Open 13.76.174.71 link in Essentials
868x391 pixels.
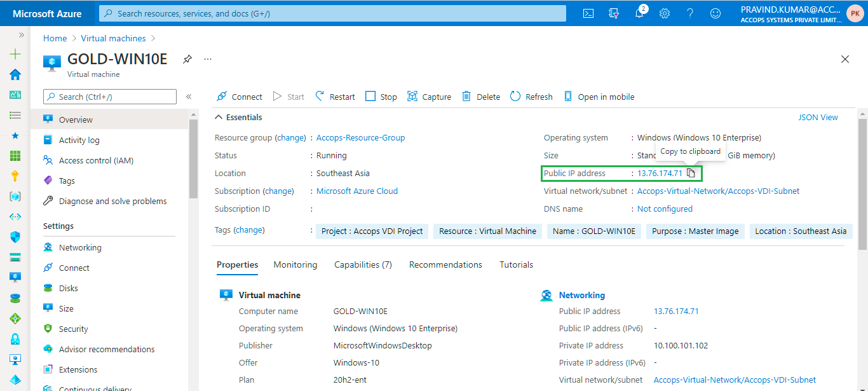point(660,173)
